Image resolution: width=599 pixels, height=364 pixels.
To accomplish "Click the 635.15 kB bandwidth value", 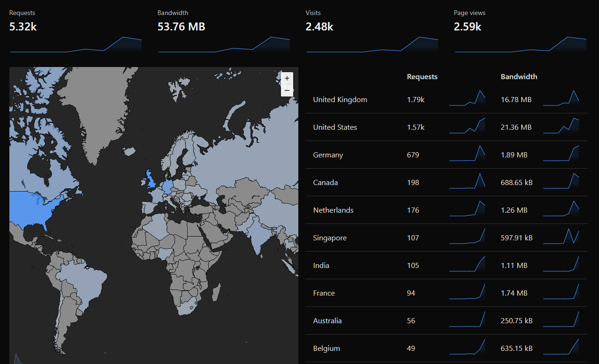I will [x=516, y=348].
